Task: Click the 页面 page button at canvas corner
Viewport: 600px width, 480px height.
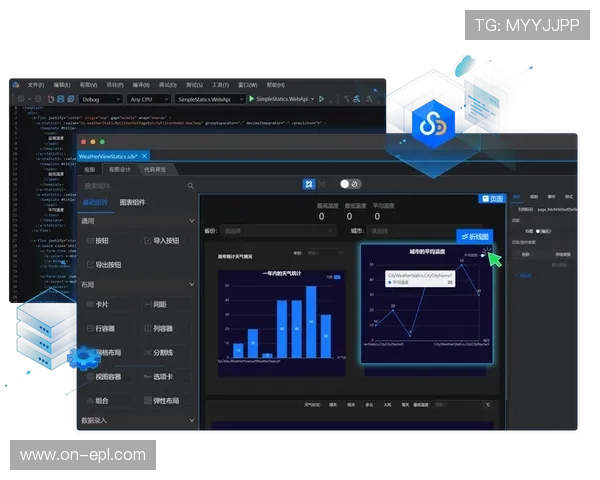Action: click(x=492, y=199)
